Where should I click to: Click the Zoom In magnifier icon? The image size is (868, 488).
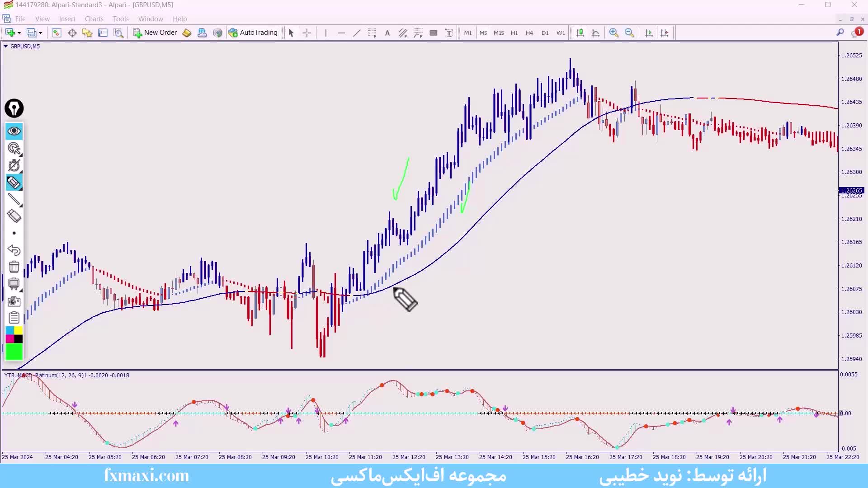(613, 33)
